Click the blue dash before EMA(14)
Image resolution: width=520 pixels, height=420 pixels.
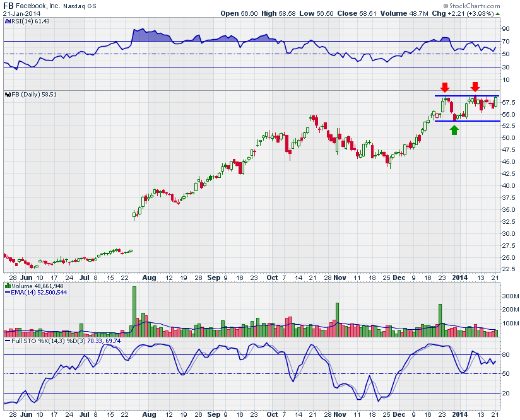(x=8, y=293)
